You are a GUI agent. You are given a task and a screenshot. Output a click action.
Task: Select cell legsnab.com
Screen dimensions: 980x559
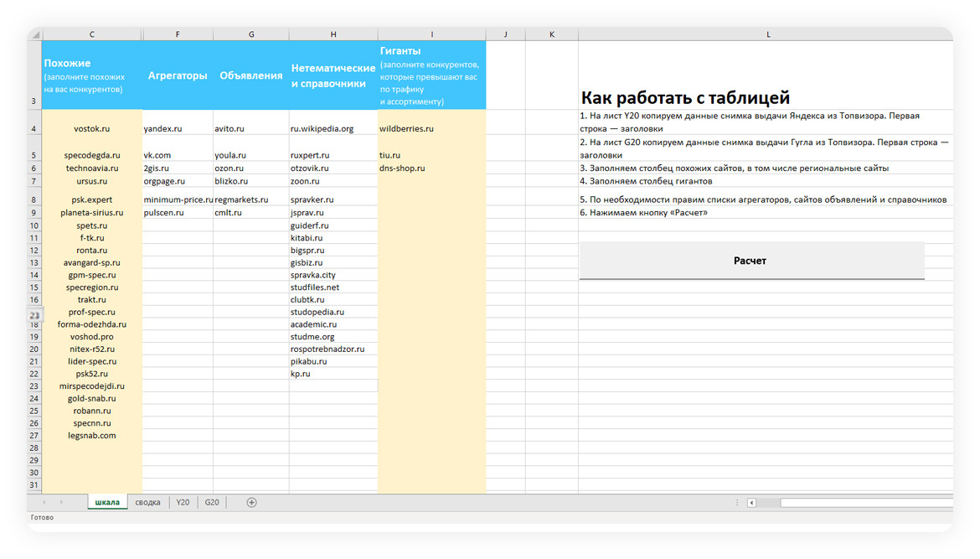92,435
